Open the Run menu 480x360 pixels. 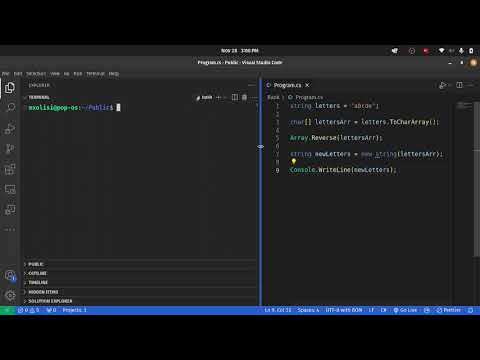pyautogui.click(x=78, y=74)
